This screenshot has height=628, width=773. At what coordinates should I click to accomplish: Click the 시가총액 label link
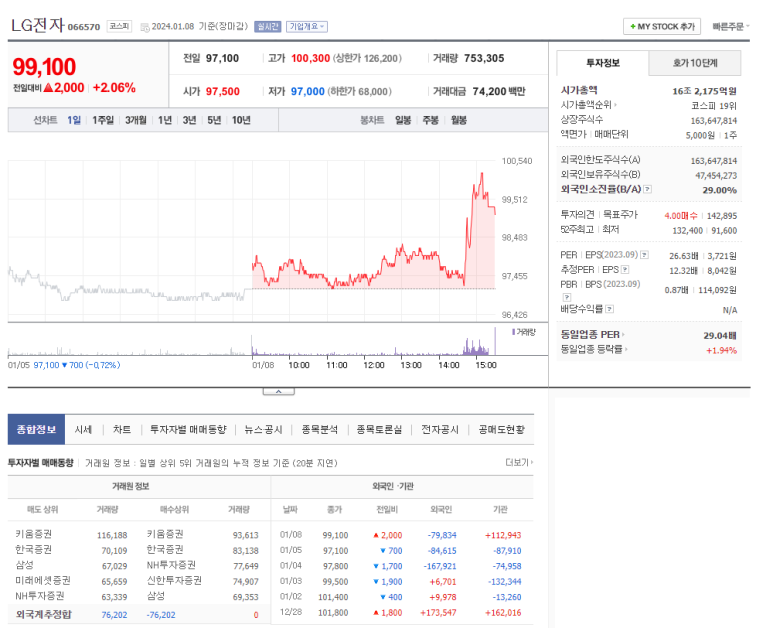[x=579, y=90]
